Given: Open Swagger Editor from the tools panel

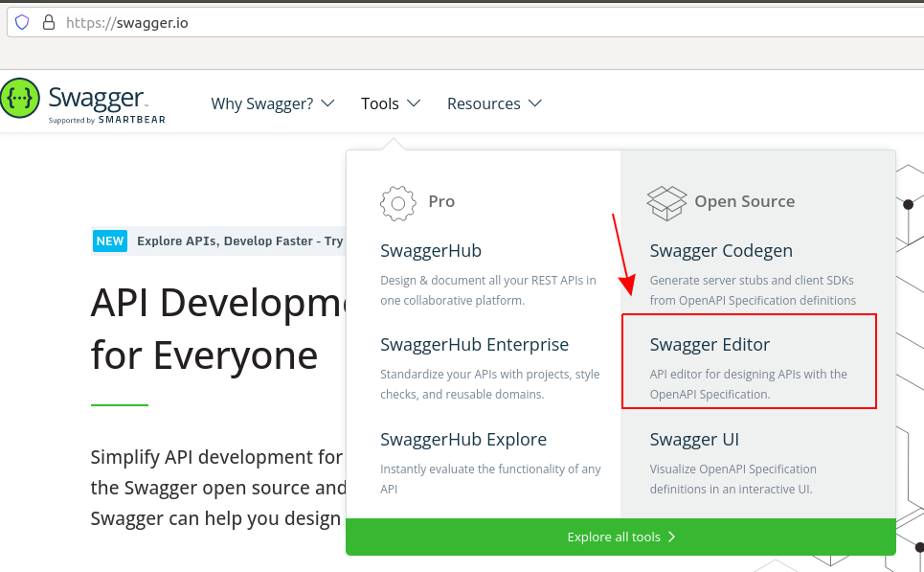Looking at the screenshot, I should [x=710, y=344].
